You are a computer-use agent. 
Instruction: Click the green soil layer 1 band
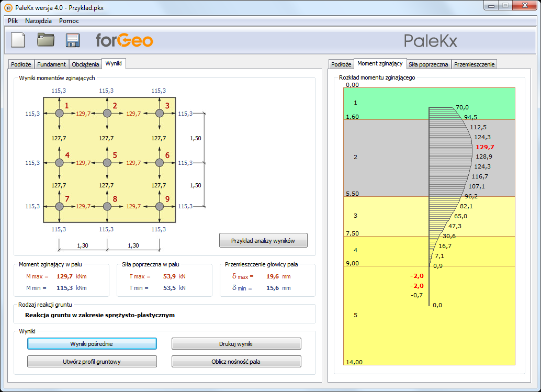point(387,102)
